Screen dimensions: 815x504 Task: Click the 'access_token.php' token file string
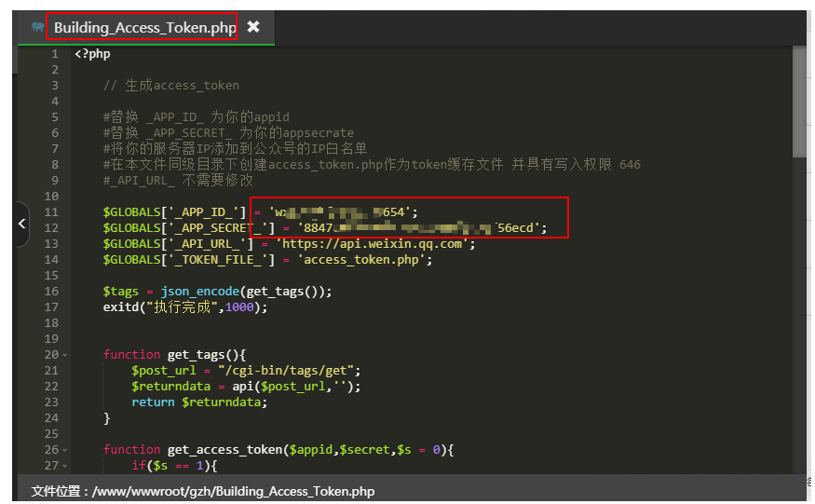tap(365, 260)
